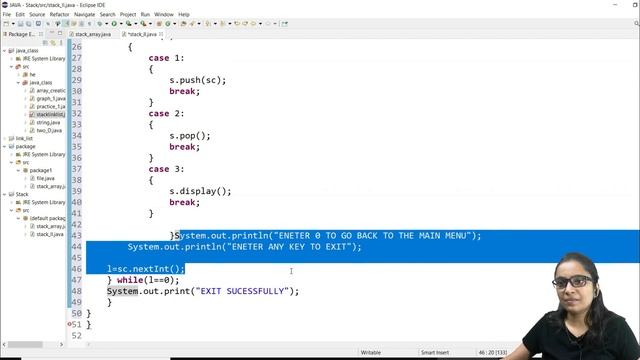Click the Save toolbar icon

pos(20,24)
